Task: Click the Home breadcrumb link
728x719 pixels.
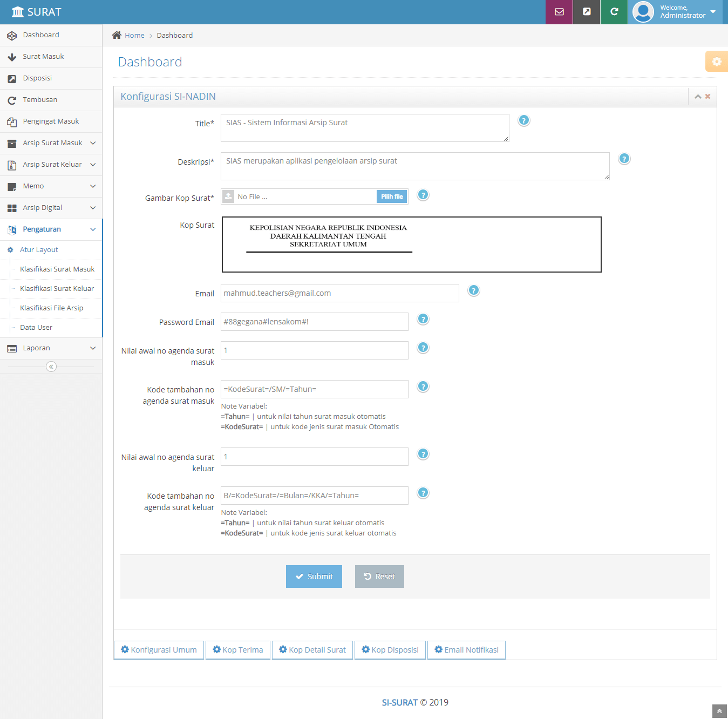Action: [x=134, y=35]
